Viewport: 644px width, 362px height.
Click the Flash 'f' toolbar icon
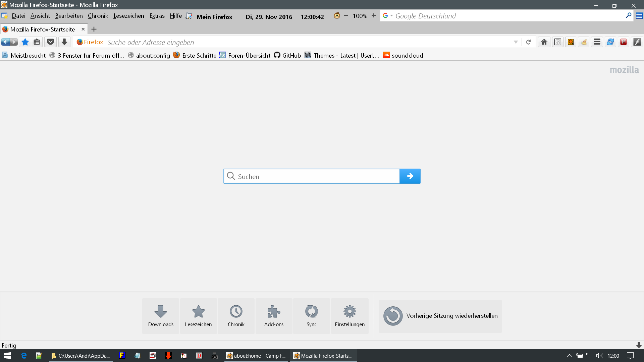(637, 42)
